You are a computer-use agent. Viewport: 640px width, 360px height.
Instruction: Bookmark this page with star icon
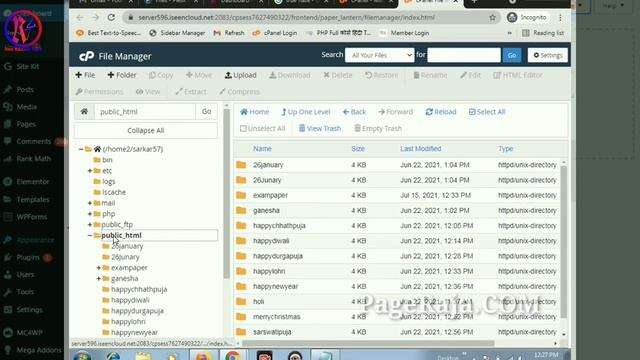493,18
